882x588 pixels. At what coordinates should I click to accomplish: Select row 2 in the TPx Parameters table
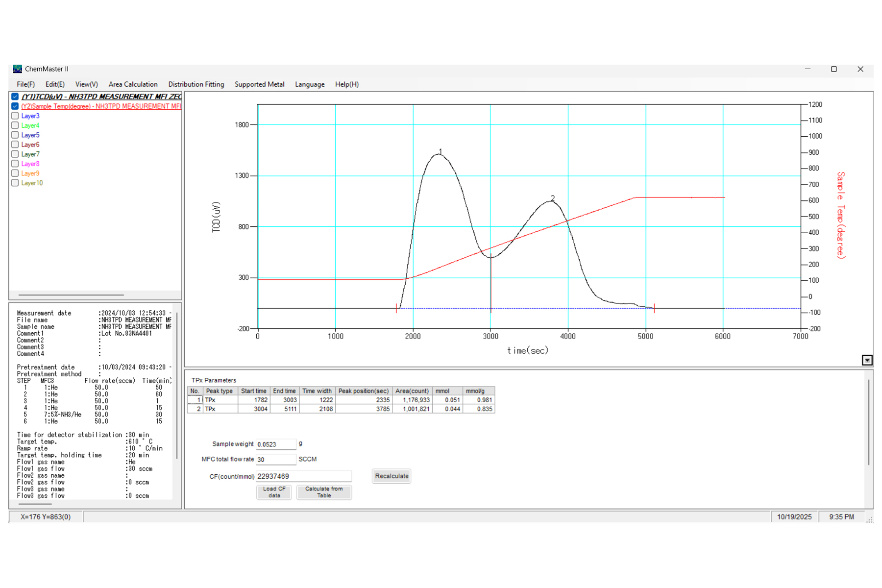341,409
